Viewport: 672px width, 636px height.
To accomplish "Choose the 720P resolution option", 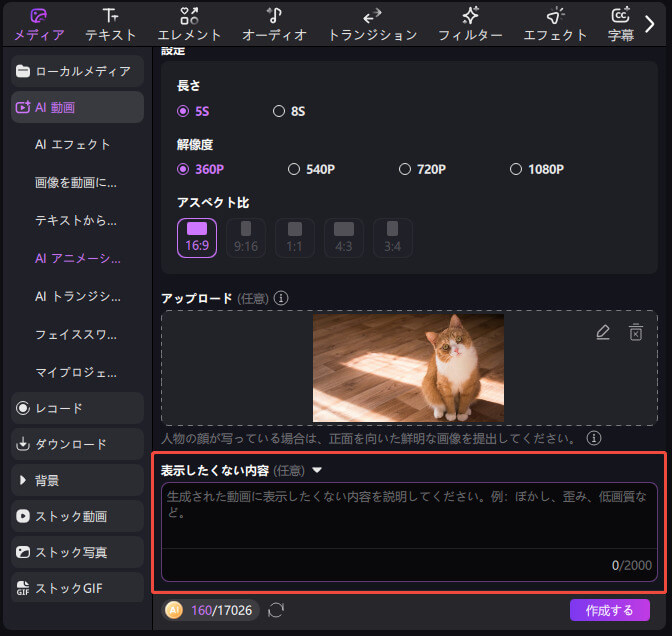I will point(405,169).
